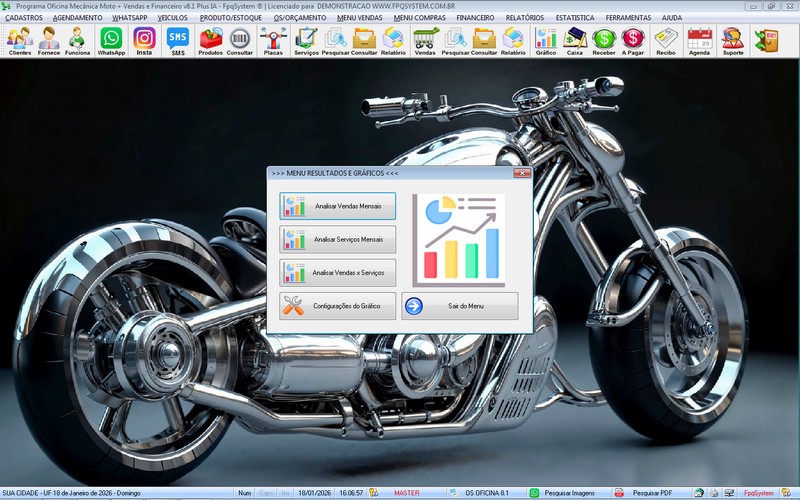Viewport: 800px width, 500px height.
Task: Open the FINANCEIRO menu
Action: click(475, 18)
